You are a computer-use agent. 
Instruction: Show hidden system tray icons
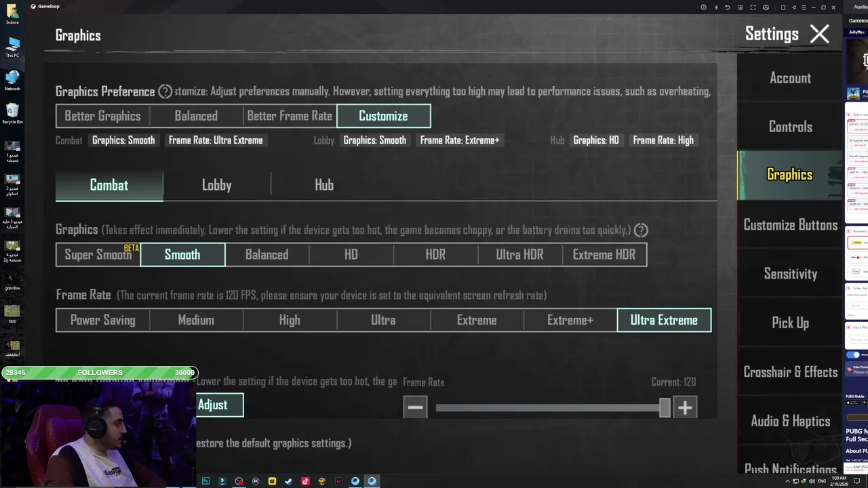click(787, 481)
